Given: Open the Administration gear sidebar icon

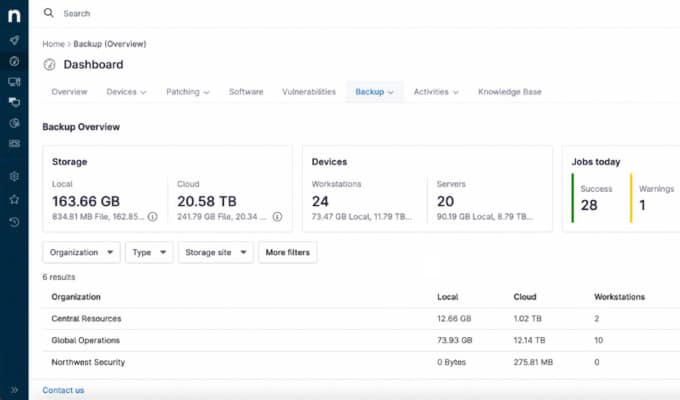Looking at the screenshot, I should 14,176.
